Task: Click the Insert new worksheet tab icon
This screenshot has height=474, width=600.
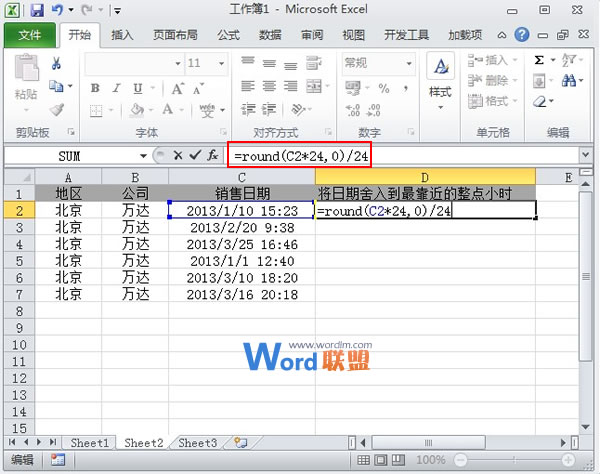Action: [240, 443]
